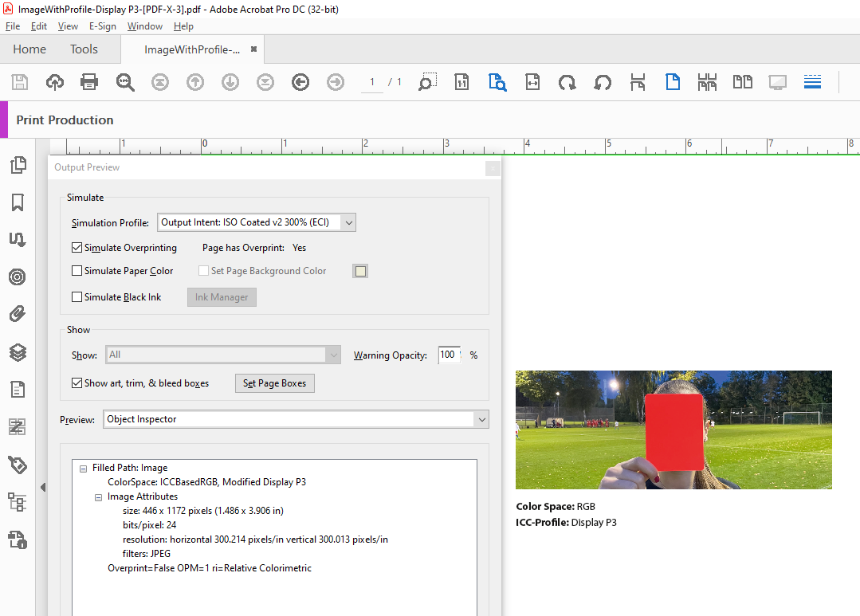This screenshot has height=616, width=860.
Task: Open the Bookmarks panel
Action: (x=19, y=202)
